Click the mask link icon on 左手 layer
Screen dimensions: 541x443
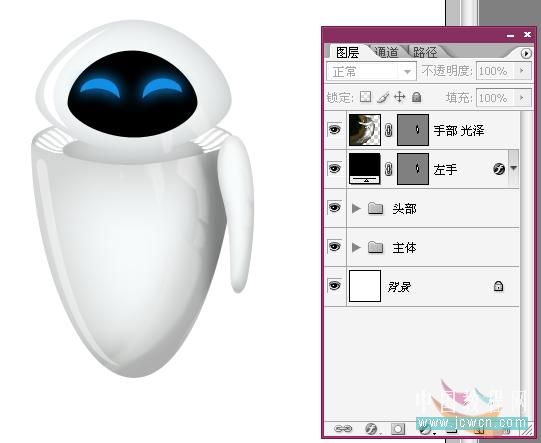pos(388,169)
